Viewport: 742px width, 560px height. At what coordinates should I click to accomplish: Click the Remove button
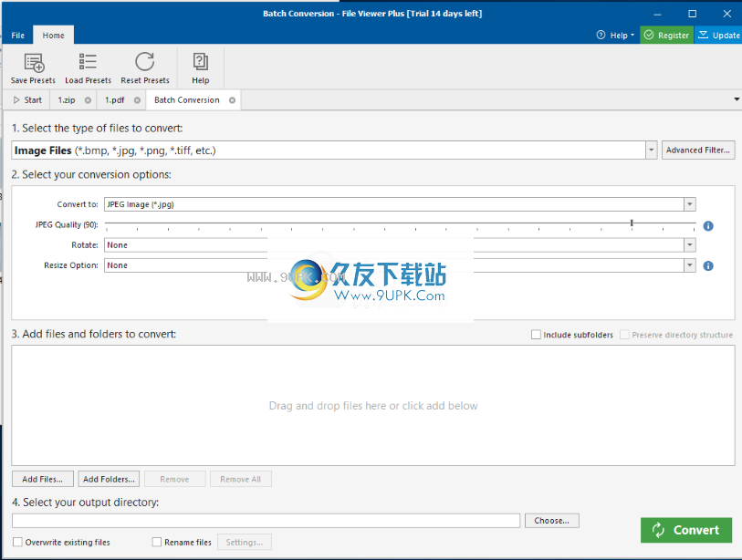tap(174, 479)
